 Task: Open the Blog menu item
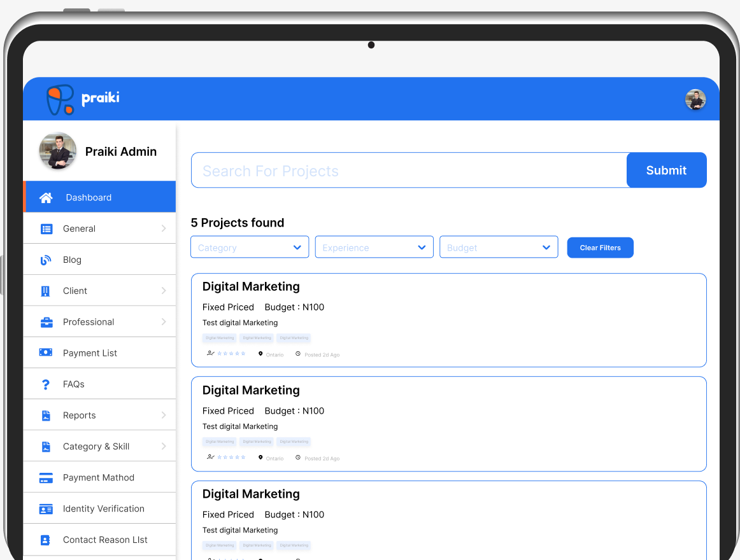point(99,260)
